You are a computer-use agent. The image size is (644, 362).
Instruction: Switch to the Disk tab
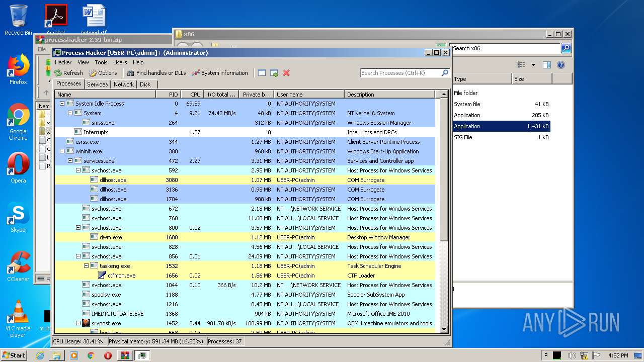145,84
